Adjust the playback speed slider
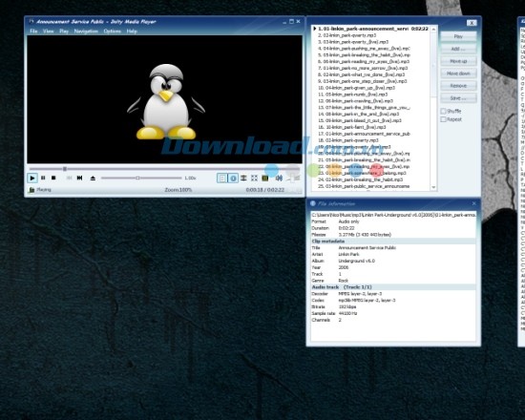The image size is (525, 420). tap(141, 178)
